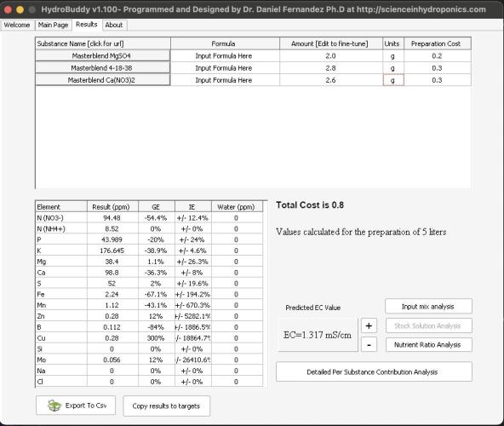This screenshot has height=426, width=504.
Task: Switch to the Main Page tab
Action: pyautogui.click(x=53, y=25)
